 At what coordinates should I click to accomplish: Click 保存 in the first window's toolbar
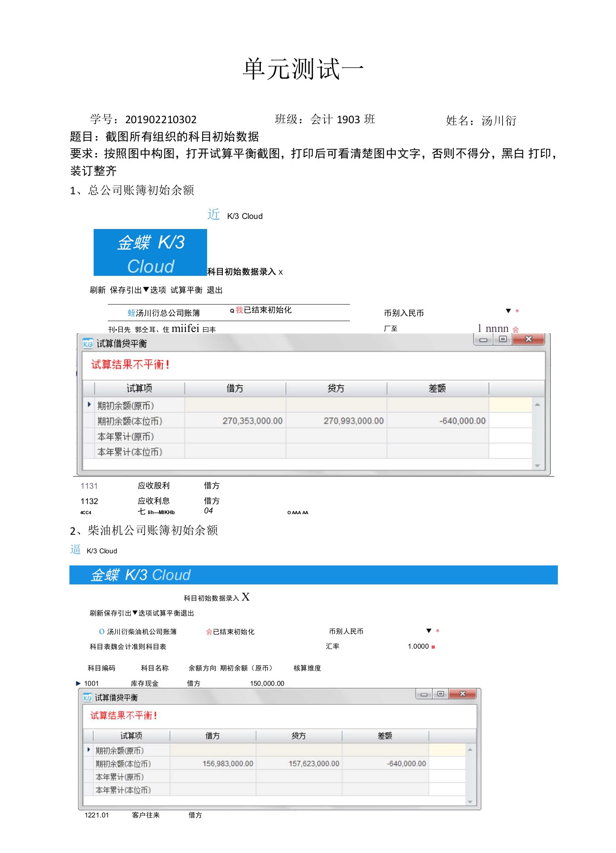pyautogui.click(x=118, y=290)
